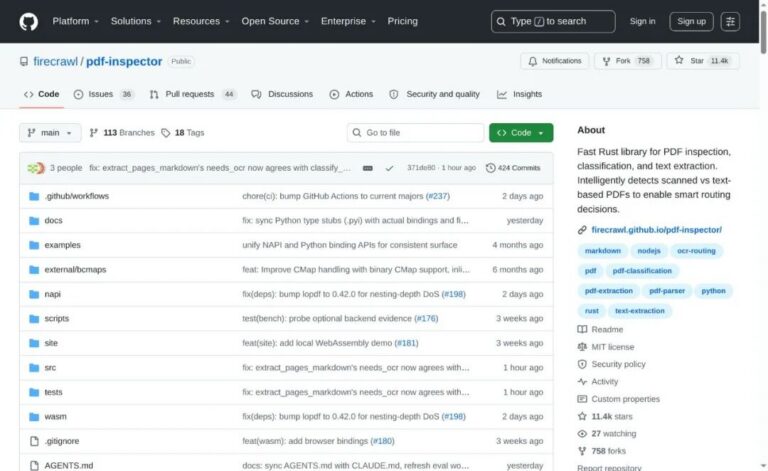Open the site folder
The height and width of the screenshot is (471, 768).
[x=51, y=343]
